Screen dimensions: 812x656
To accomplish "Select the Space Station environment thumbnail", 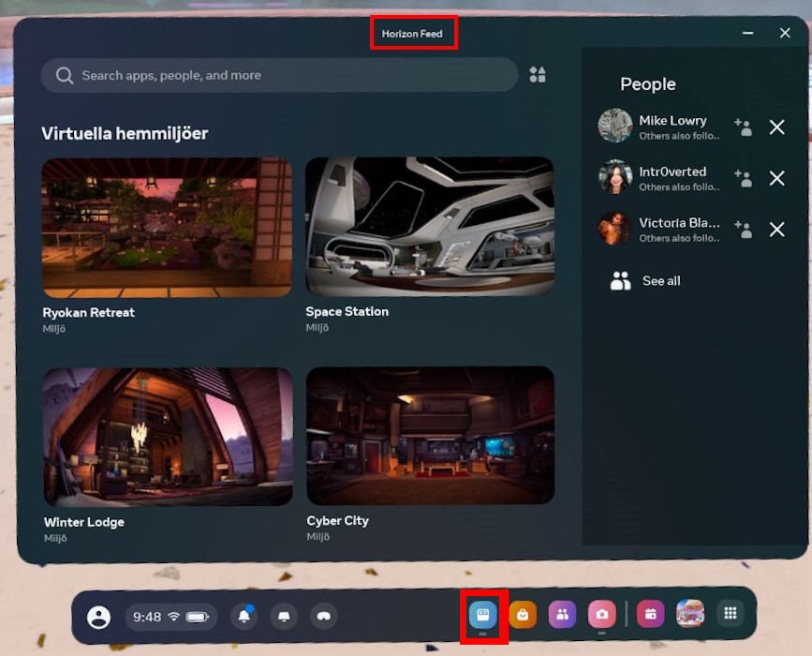I will pyautogui.click(x=430, y=227).
